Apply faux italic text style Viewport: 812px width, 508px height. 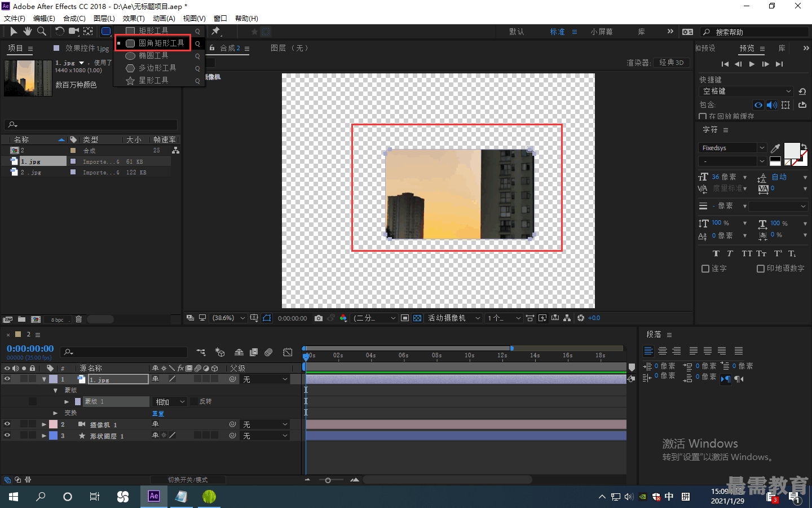[730, 253]
